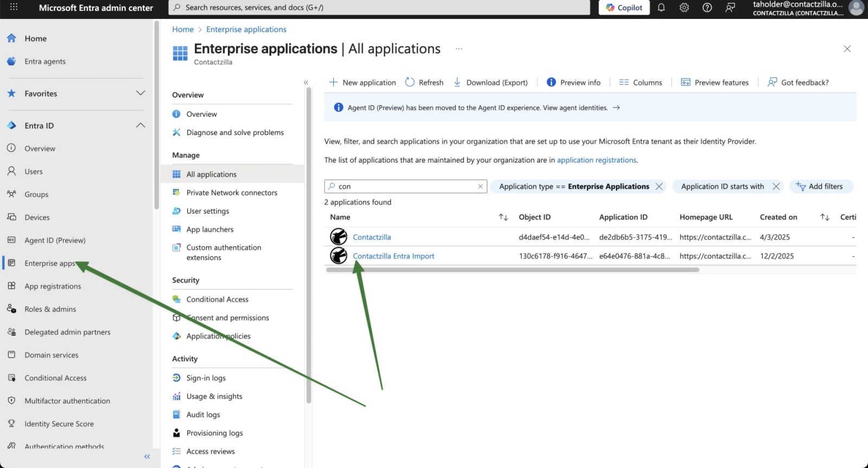Open the Columns chooser
The height and width of the screenshot is (468, 868).
coord(641,82)
